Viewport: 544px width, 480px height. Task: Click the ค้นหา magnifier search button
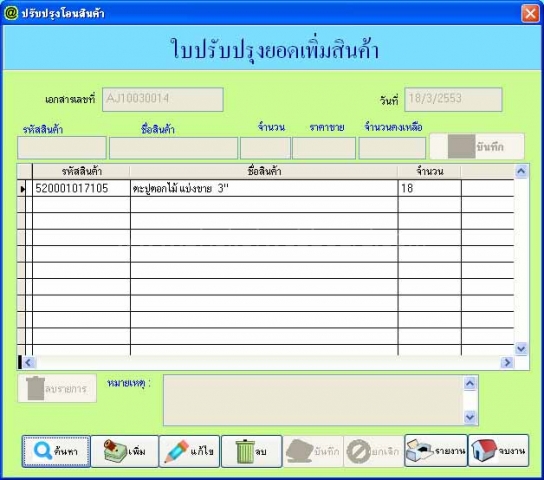(56, 451)
